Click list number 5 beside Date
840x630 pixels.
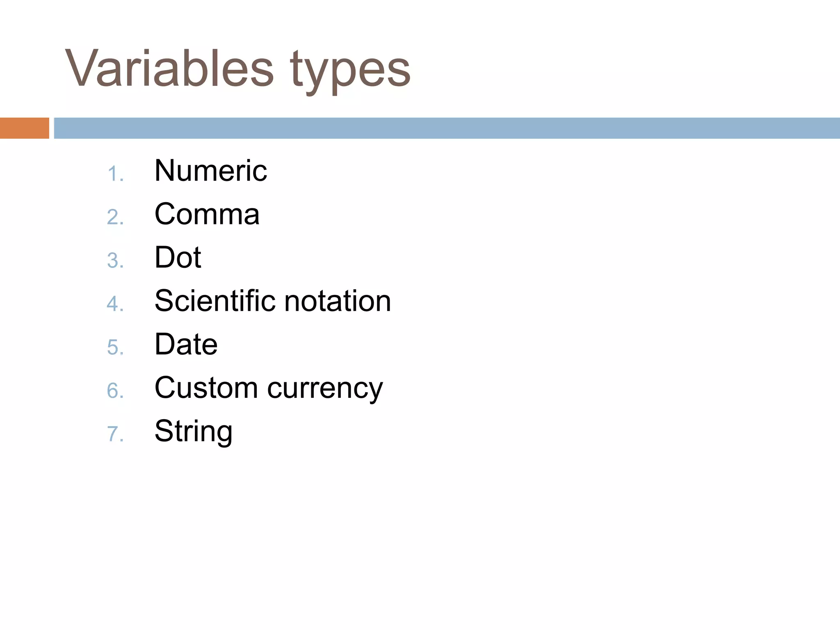point(115,347)
